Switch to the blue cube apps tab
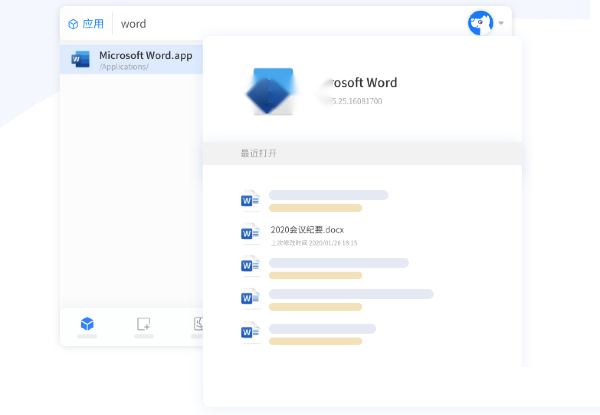The width and height of the screenshot is (600, 415). (87, 324)
